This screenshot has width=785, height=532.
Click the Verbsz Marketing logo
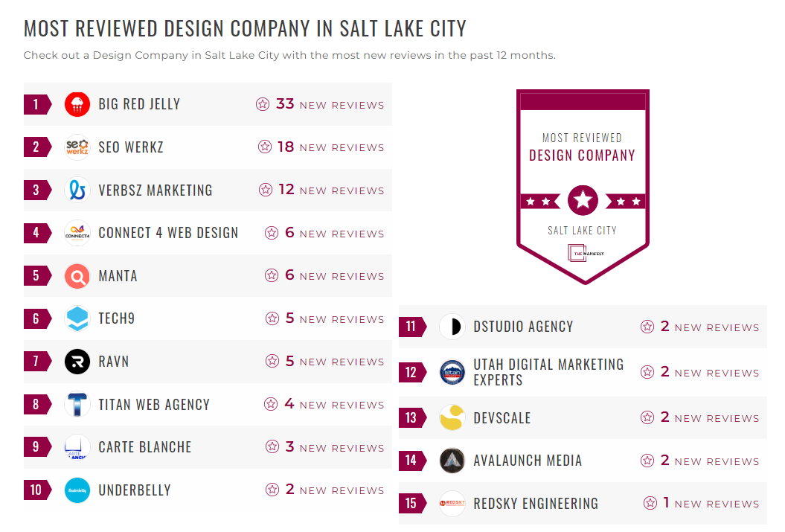coord(77,190)
